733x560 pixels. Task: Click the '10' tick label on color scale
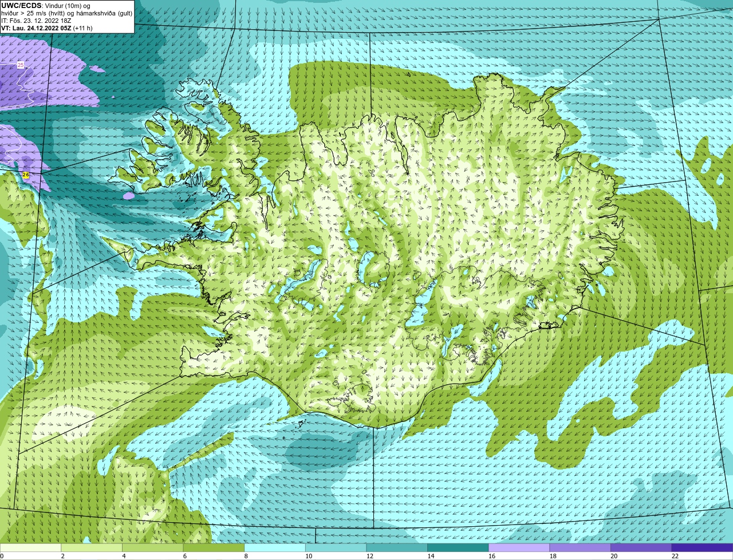(x=309, y=556)
